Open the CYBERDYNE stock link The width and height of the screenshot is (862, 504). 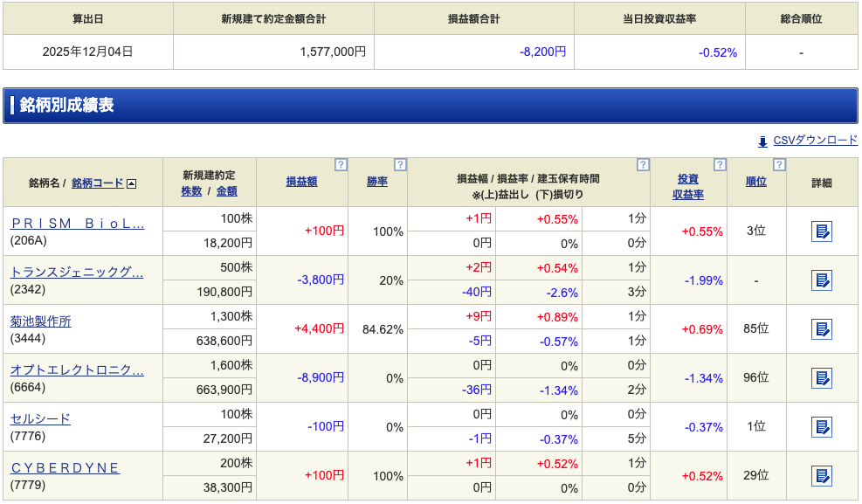pos(65,468)
